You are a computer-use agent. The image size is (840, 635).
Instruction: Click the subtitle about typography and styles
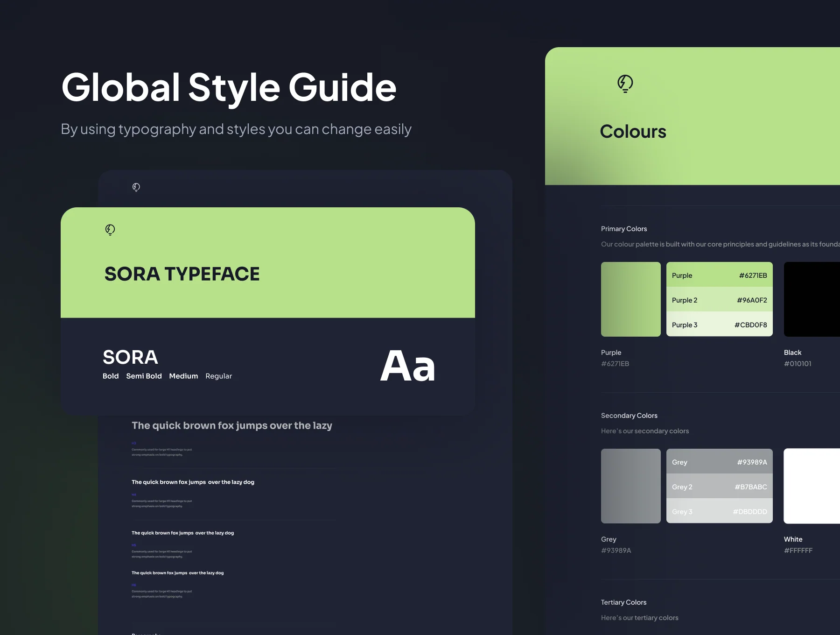(x=236, y=129)
